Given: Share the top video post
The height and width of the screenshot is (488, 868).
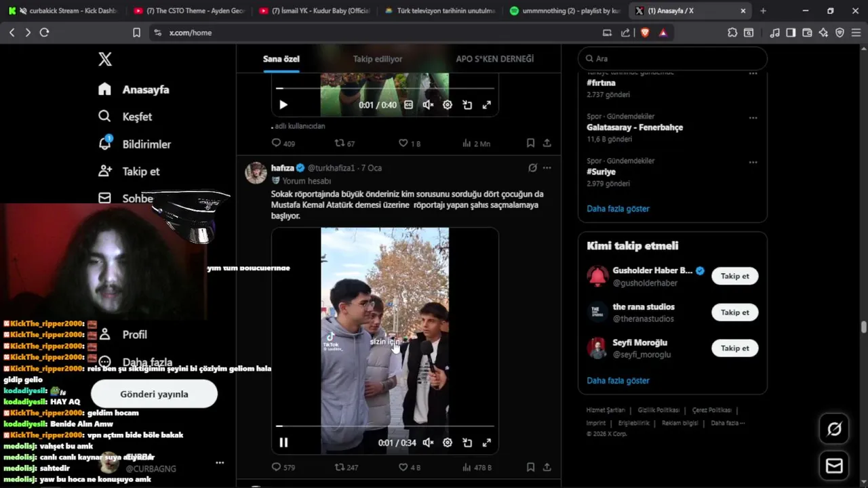Looking at the screenshot, I should point(547,143).
